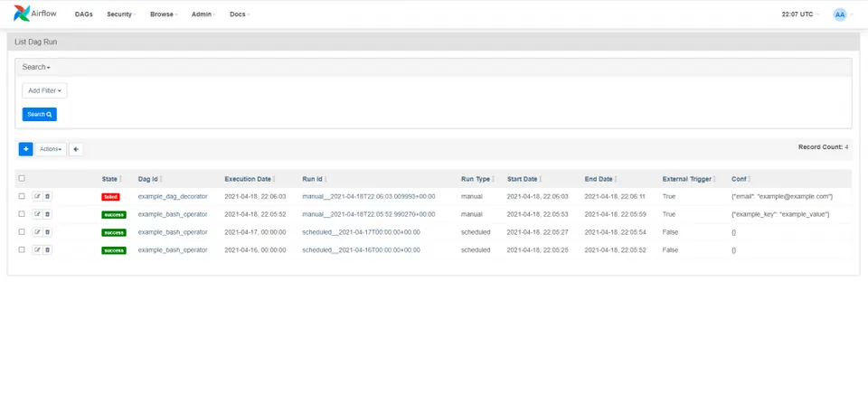Viewport: 868px width, 394px height.
Task: Edit the manual example_bash_operator run
Action: coord(37,214)
